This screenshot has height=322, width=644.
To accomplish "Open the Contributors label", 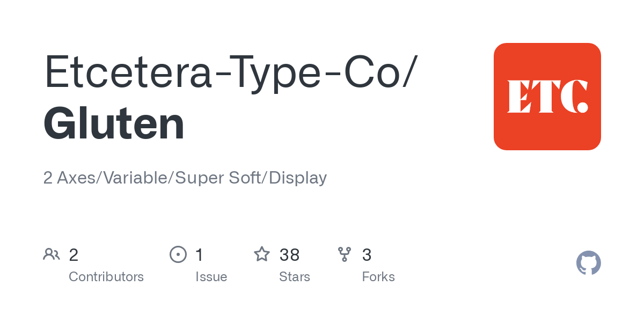I will tap(106, 277).
